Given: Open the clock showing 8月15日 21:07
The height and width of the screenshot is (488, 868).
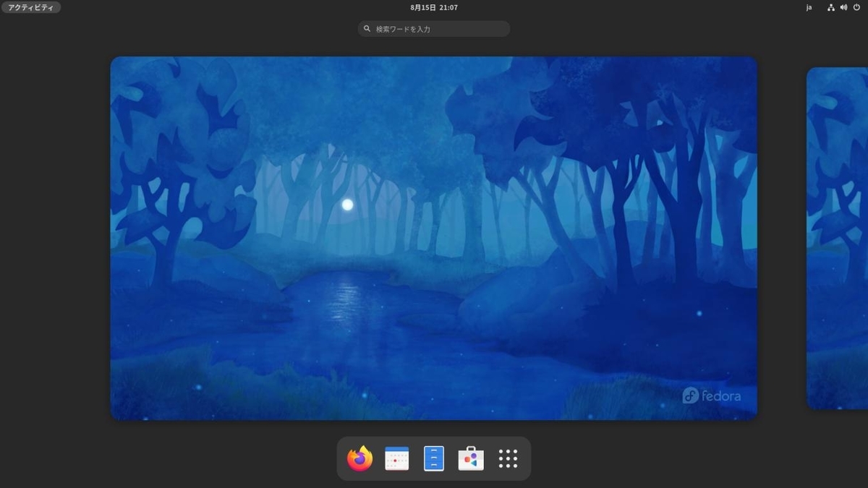Looking at the screenshot, I should pos(434,7).
